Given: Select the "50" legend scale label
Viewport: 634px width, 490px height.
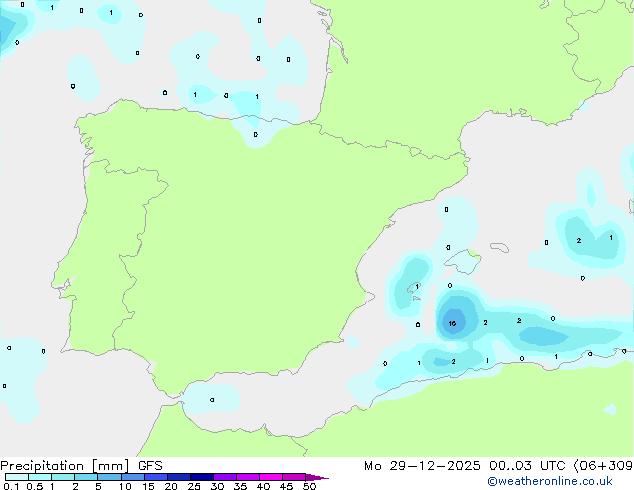Looking at the screenshot, I should pos(309,486).
